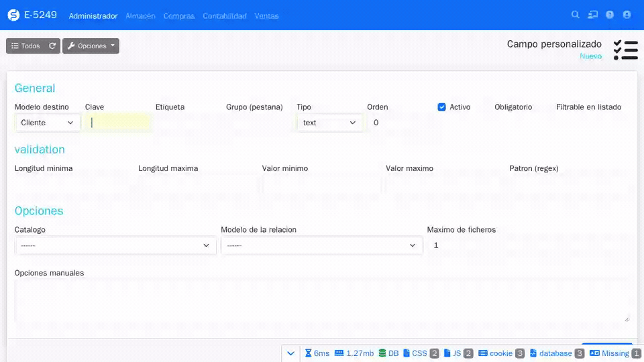Click the "Nuevo" status text
Screen dimensions: 644x362
coord(590,56)
